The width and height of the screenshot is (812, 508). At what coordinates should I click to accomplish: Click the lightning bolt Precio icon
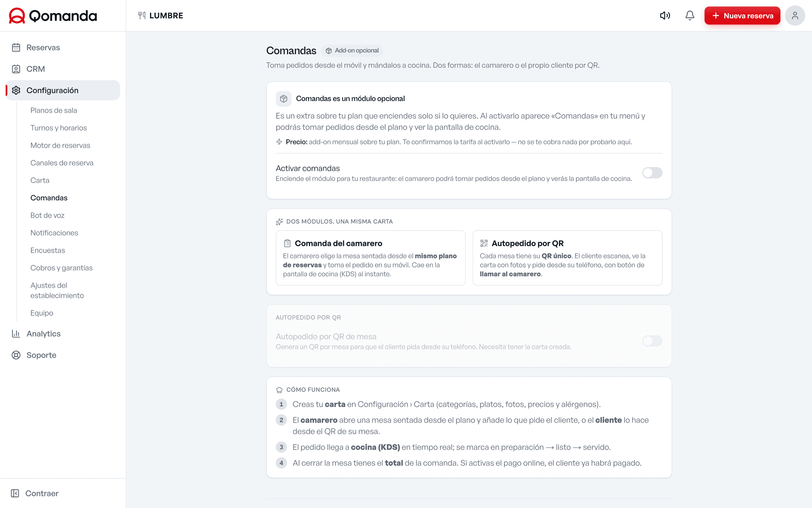click(x=279, y=142)
